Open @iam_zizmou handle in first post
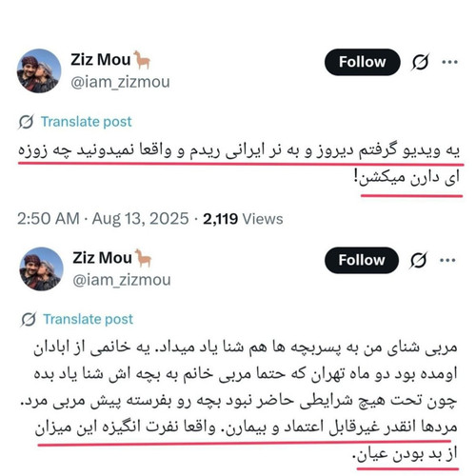The height and width of the screenshot is (476, 476). [120, 83]
